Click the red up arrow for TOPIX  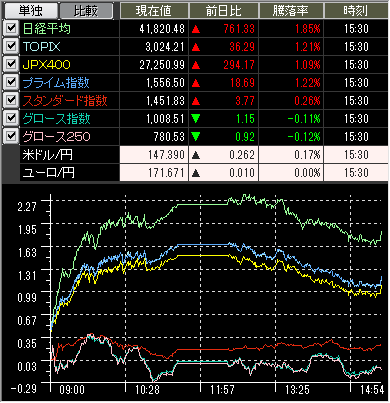196,47
